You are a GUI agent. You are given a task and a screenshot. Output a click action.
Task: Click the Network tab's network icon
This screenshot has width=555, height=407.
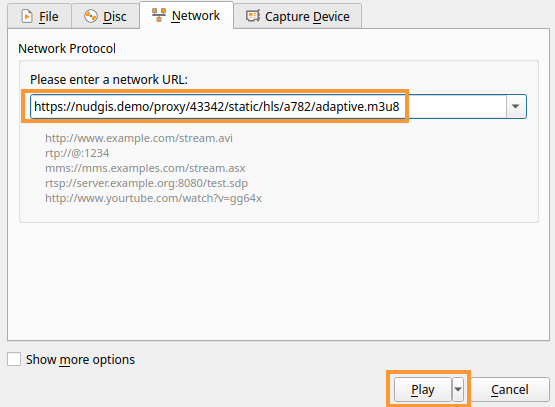tap(159, 15)
